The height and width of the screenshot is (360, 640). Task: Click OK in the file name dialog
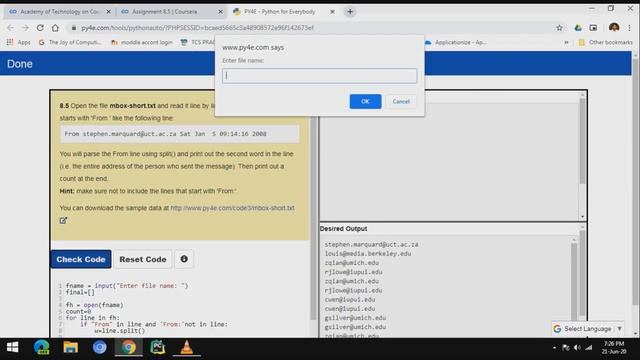pyautogui.click(x=365, y=101)
